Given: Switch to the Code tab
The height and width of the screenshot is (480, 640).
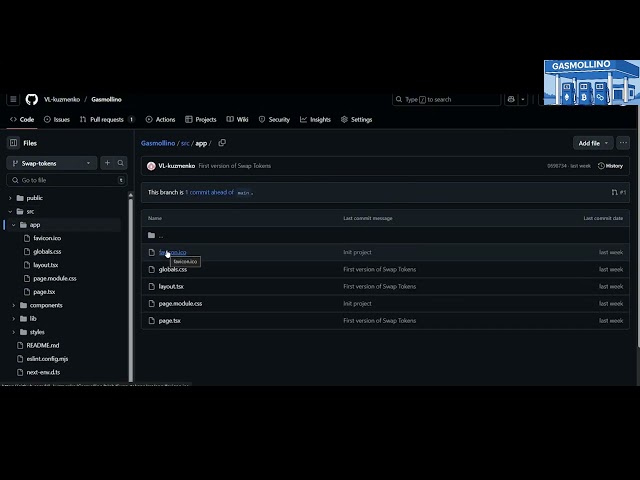Looking at the screenshot, I should point(22,119).
